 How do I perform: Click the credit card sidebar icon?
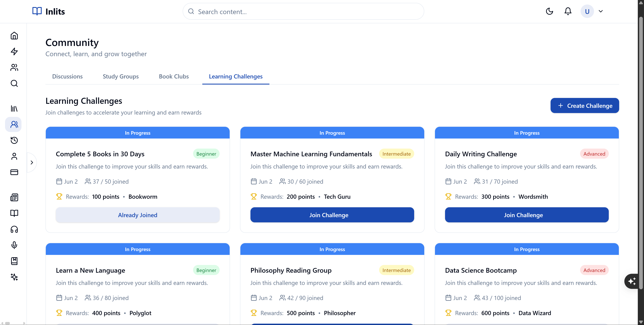click(x=14, y=172)
